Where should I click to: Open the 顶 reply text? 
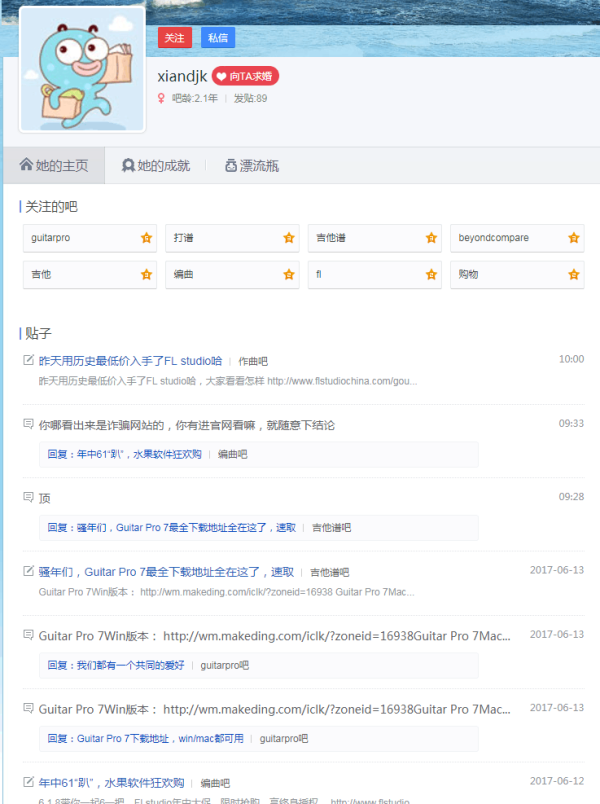click(45, 498)
